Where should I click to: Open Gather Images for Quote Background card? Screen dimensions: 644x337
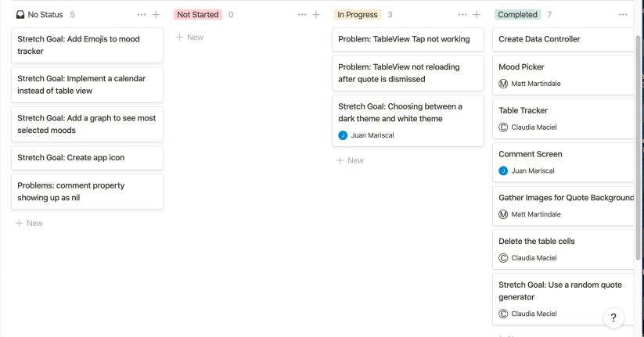(563, 206)
